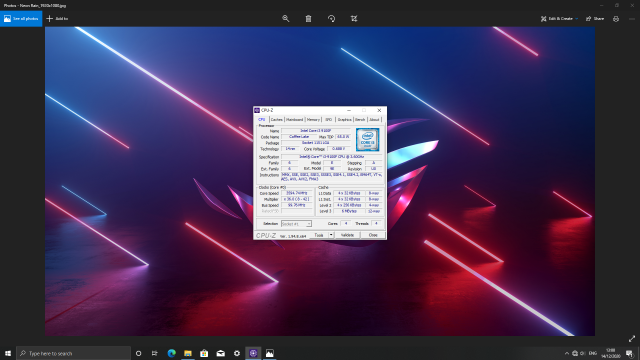The image size is (640, 360).
Task: Click the Tools button in CPU-Z
Action: point(319,235)
